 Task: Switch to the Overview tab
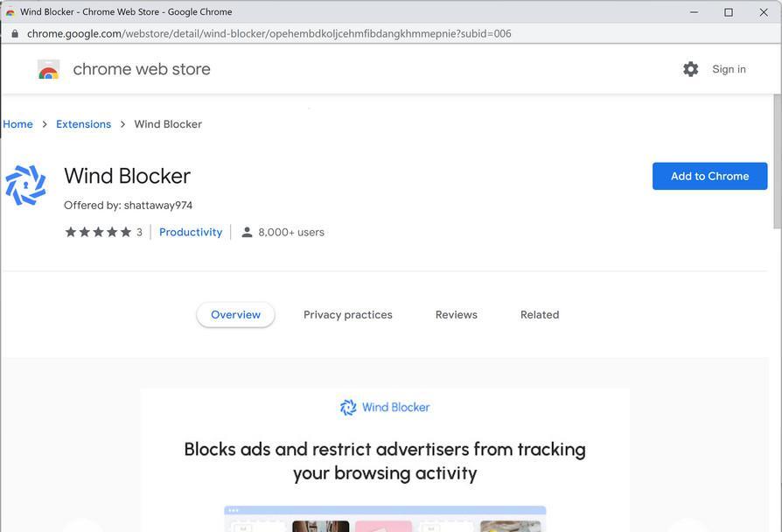[x=235, y=315]
